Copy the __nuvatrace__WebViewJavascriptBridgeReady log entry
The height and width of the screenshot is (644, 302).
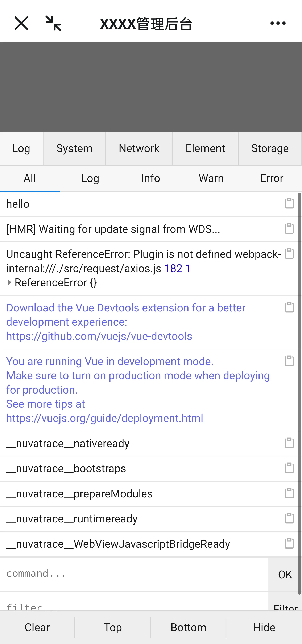tap(289, 543)
